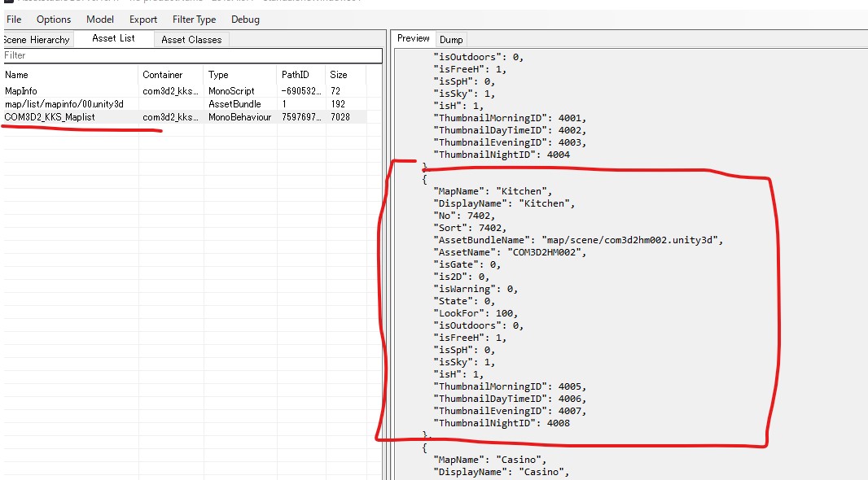Open the Options menu
868x480 pixels.
(x=54, y=20)
